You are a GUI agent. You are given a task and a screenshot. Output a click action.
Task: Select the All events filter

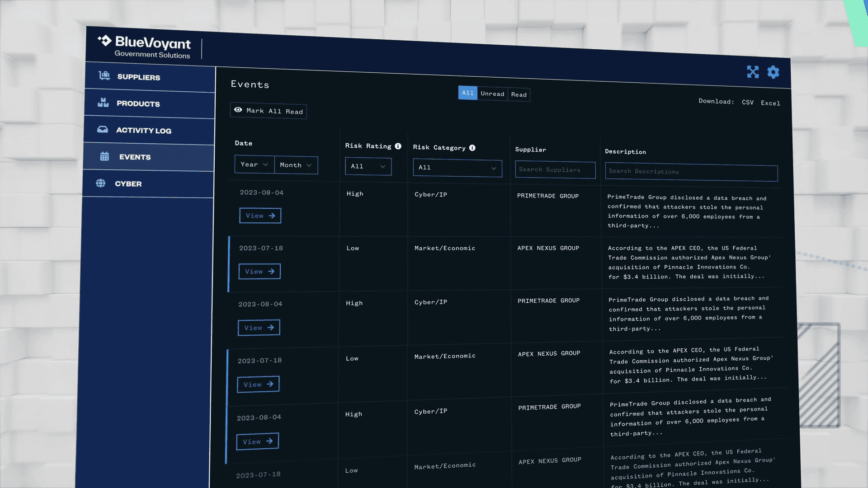point(467,93)
